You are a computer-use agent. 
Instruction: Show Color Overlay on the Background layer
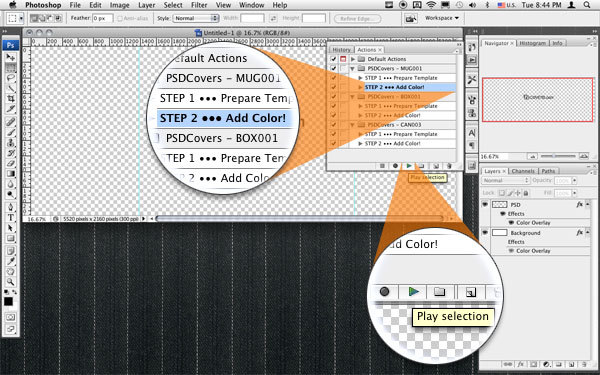(x=511, y=251)
